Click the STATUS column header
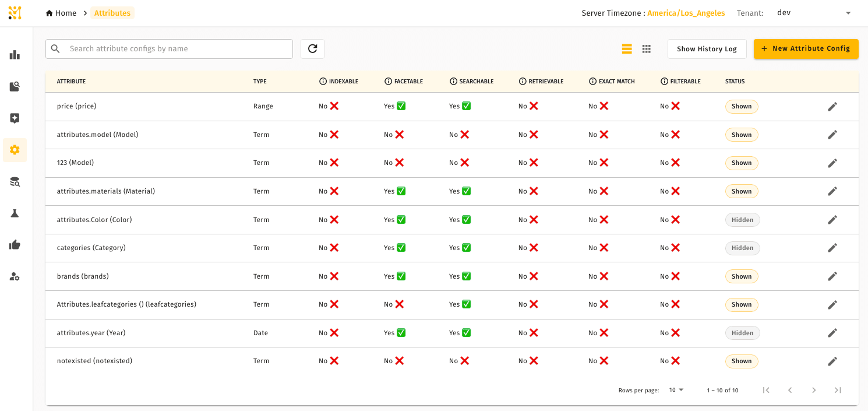Image resolution: width=868 pixels, height=411 pixels. [735, 82]
